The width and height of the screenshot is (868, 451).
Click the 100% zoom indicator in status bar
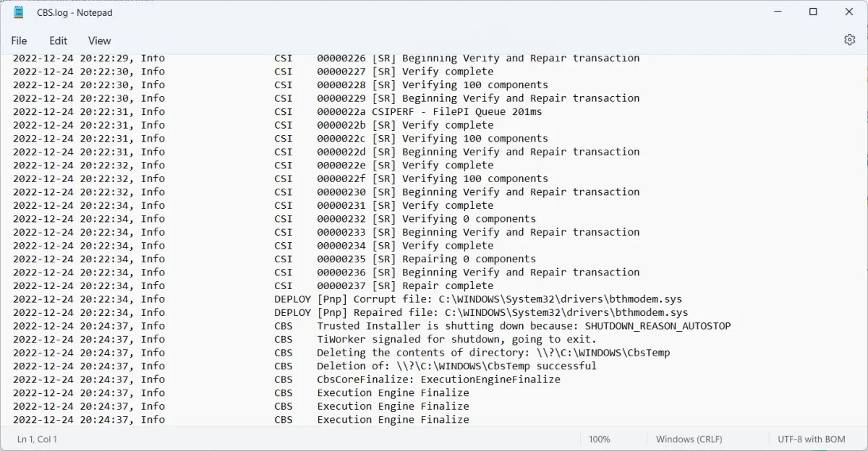(599, 439)
